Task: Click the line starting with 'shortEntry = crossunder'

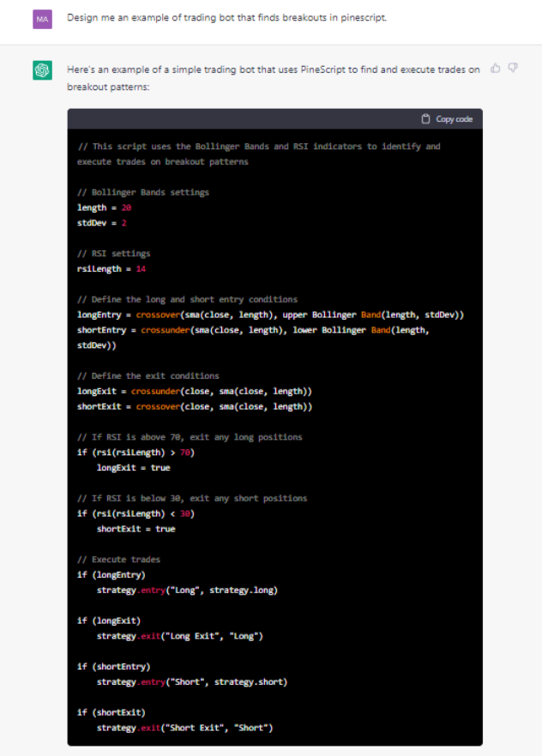Action: (253, 338)
